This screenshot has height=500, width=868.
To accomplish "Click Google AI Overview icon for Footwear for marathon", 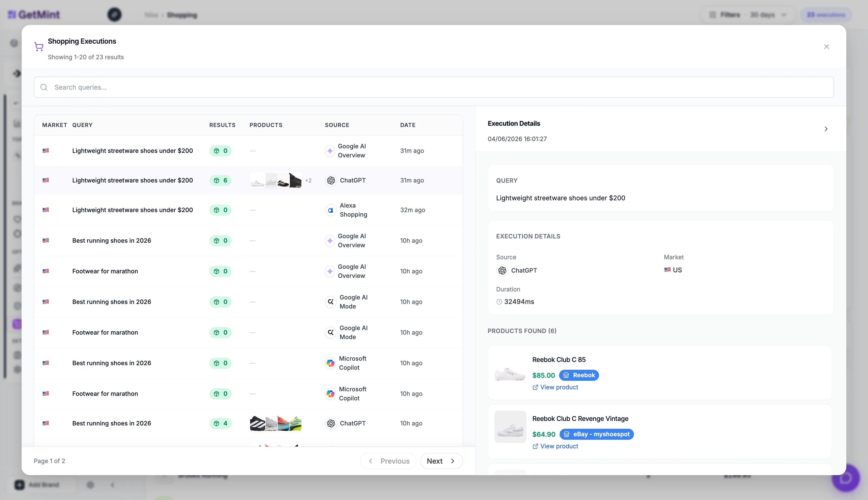I will (x=330, y=271).
